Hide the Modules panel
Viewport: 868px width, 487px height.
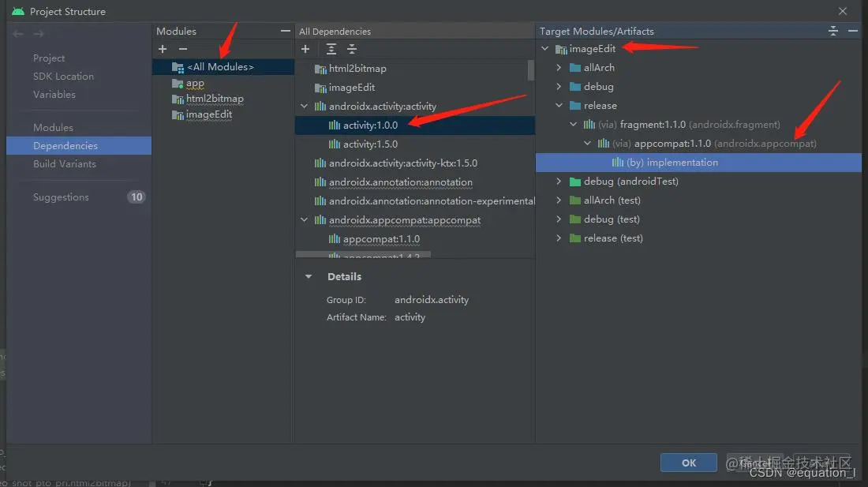pyautogui.click(x=286, y=31)
